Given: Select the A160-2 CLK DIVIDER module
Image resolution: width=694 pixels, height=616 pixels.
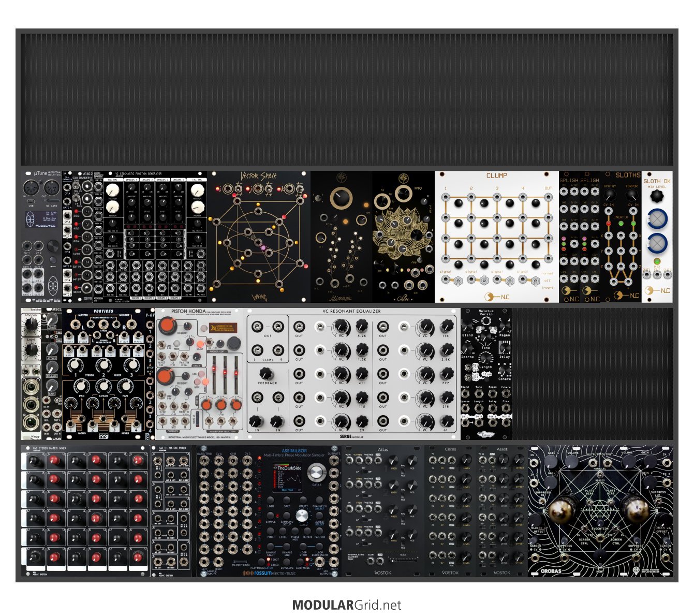Looking at the screenshot, I should [x=83, y=237].
